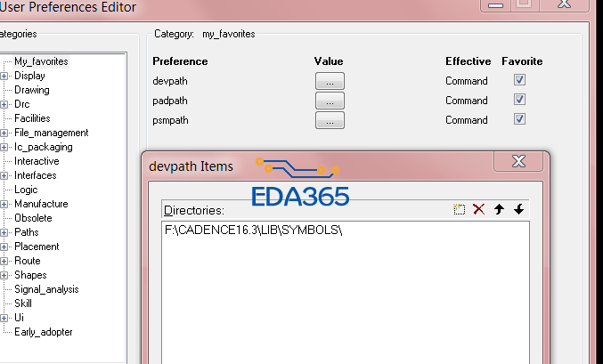
Task: Expand the Ic_packaging category
Action: pos(4,147)
